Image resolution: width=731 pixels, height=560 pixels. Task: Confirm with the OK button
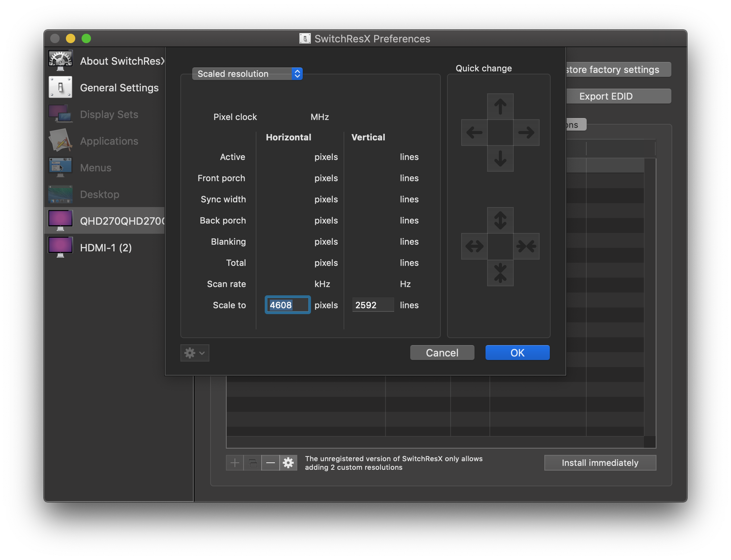click(x=517, y=353)
